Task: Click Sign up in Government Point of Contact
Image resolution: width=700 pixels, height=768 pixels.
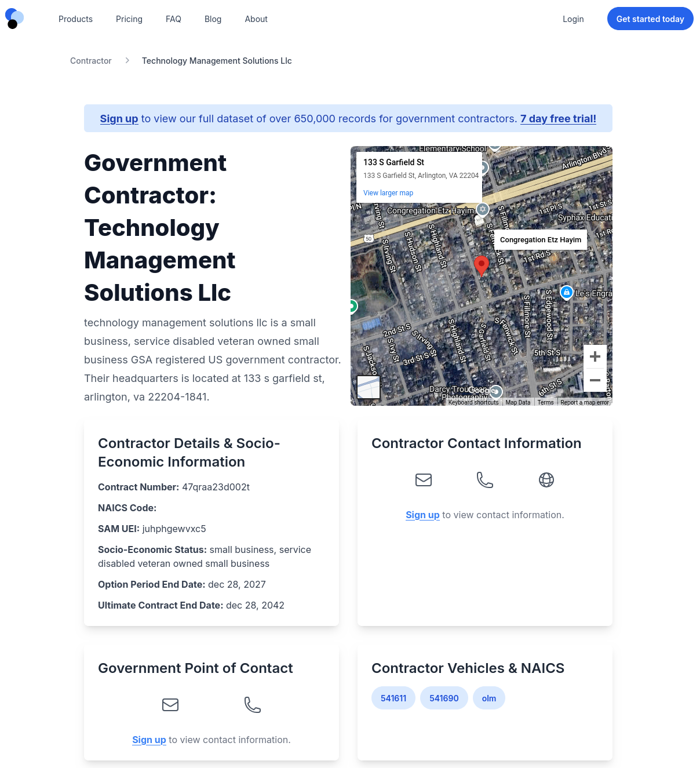Action: (149, 740)
